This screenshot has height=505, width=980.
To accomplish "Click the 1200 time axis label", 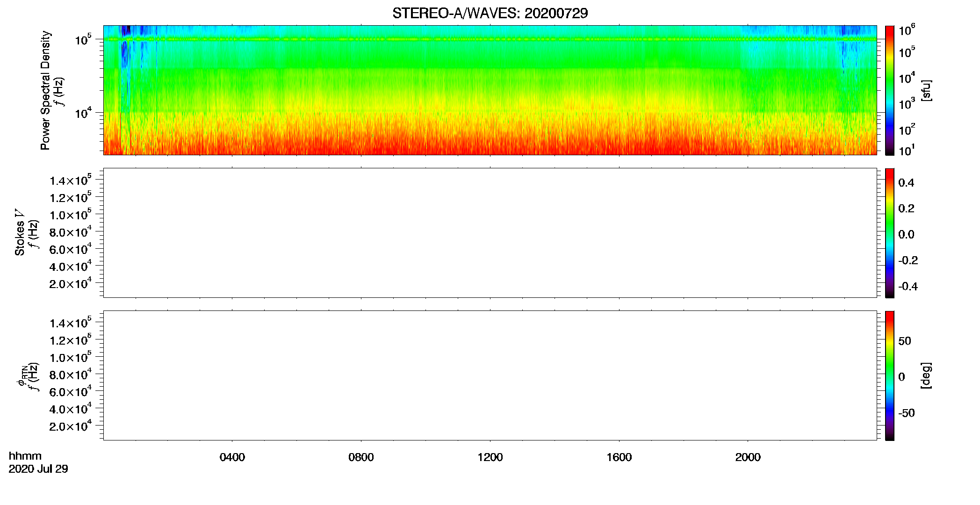I will [x=490, y=457].
